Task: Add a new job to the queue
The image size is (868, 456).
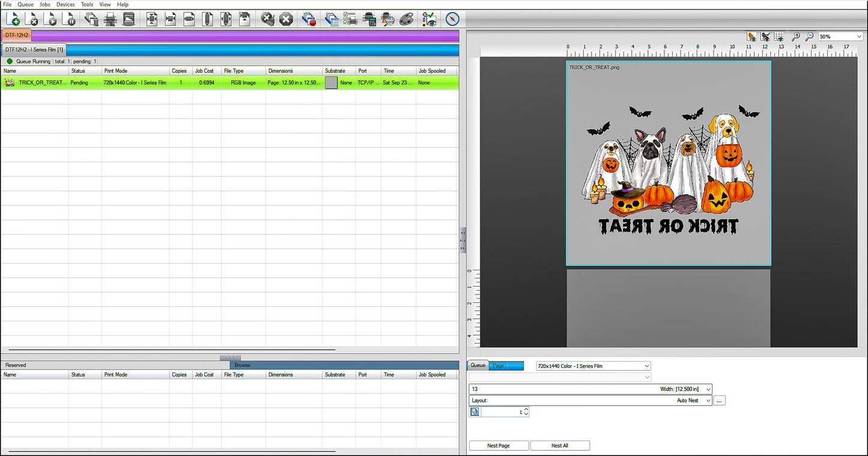Action: (x=13, y=19)
